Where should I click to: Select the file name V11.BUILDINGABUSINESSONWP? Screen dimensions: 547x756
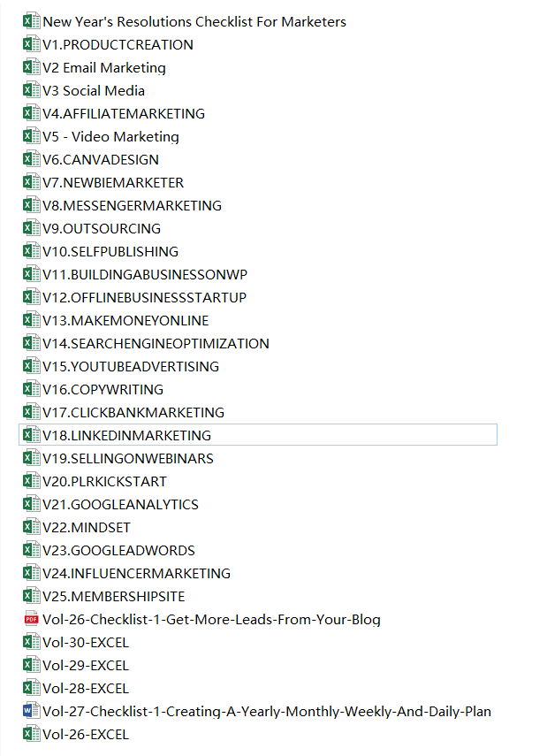145,275
